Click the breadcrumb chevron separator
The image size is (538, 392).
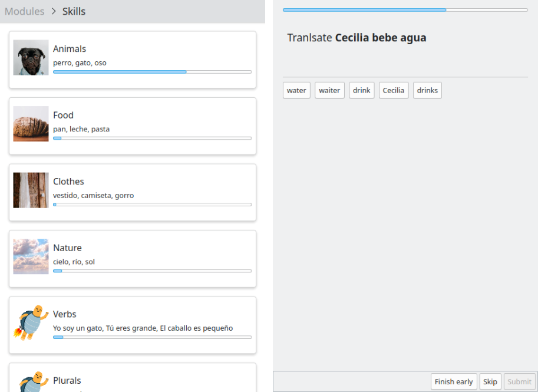(54, 11)
